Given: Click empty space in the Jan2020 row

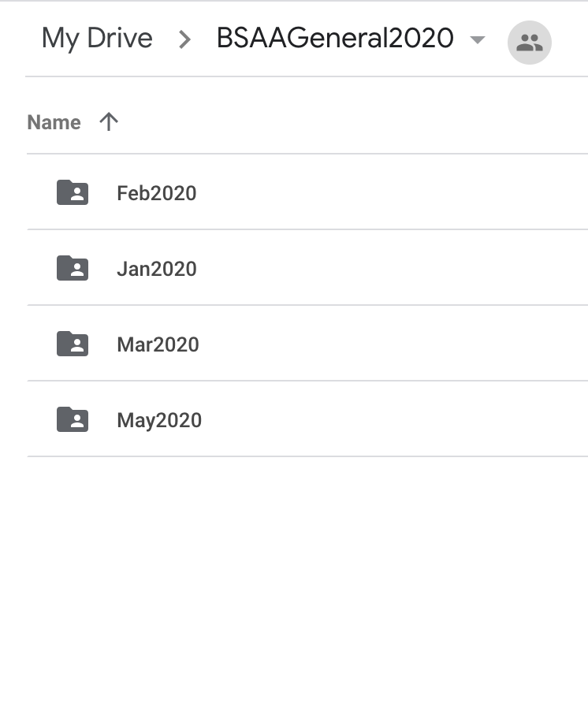Looking at the screenshot, I should (x=392, y=267).
